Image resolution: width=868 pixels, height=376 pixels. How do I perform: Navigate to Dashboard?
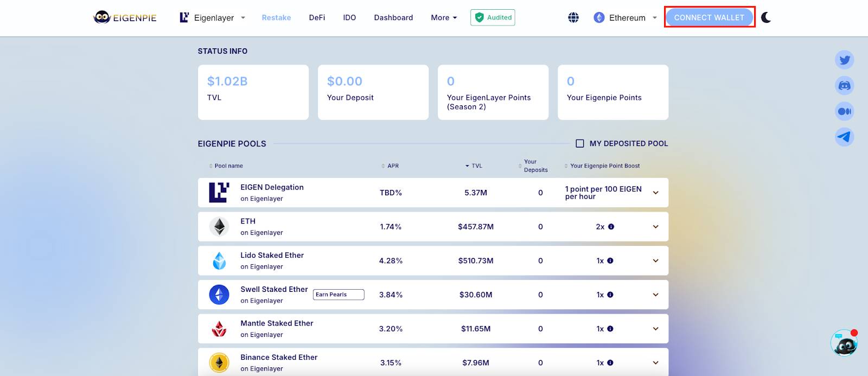click(393, 17)
